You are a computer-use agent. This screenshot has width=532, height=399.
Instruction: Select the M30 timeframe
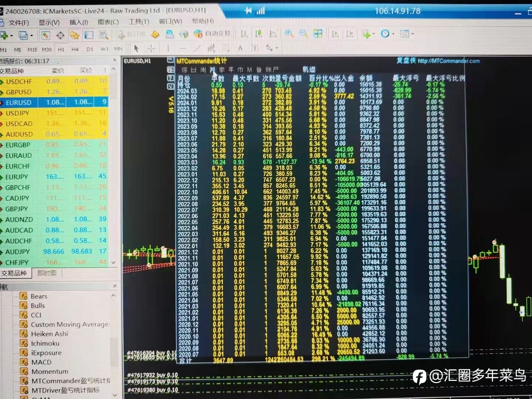(x=47, y=50)
